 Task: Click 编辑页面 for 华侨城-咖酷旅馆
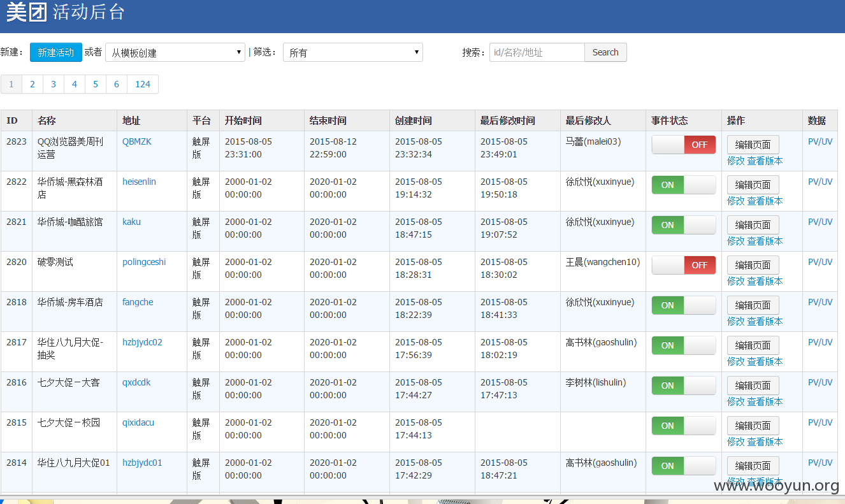(753, 225)
